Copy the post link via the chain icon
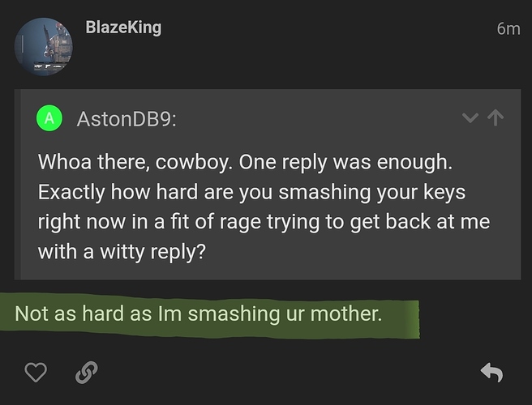532x405 pixels. [x=87, y=373]
